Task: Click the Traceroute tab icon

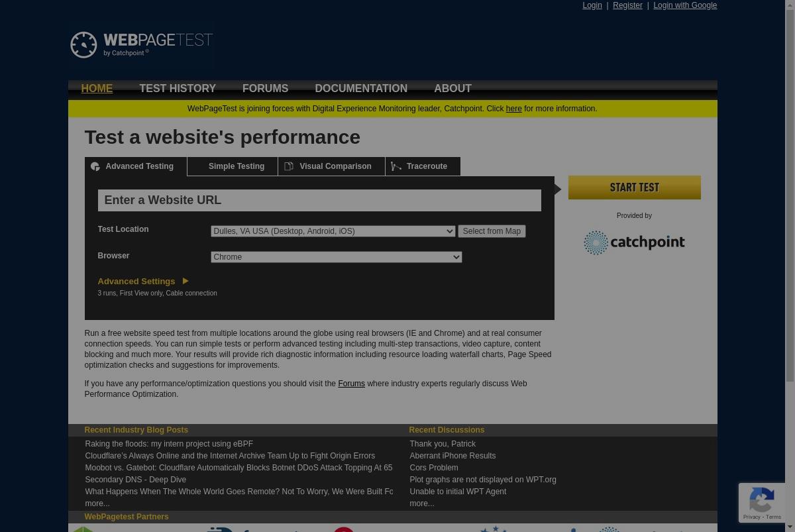Action: tap(396, 166)
